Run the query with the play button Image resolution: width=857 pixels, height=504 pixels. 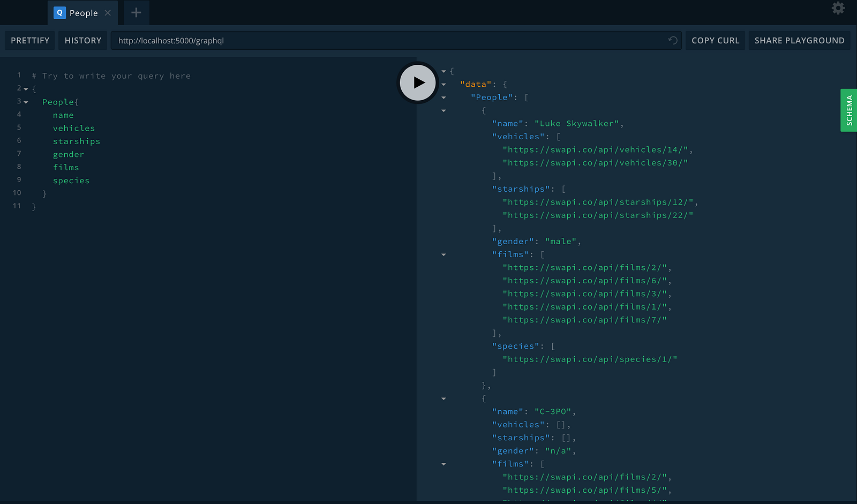coord(418,82)
